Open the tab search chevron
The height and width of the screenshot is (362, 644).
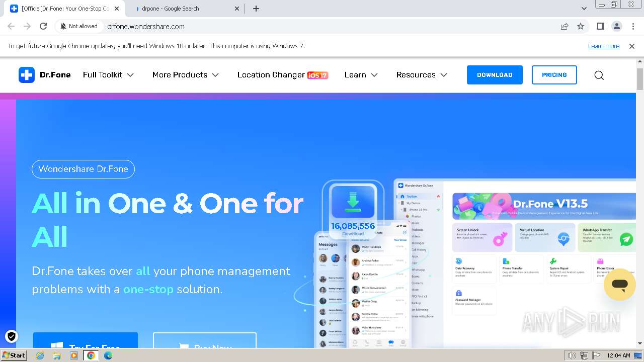[x=584, y=9]
